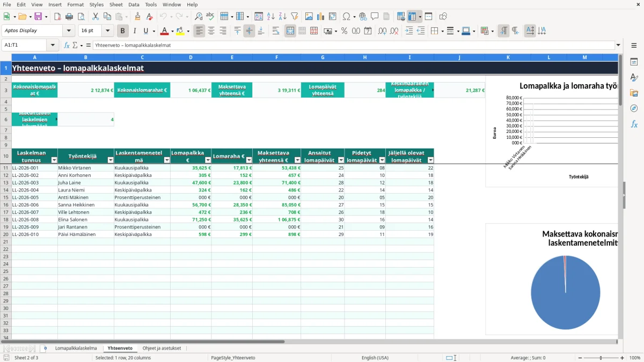Screen dimensions: 644x362
Task: Click the Sum sigma button in formula bar
Action: pos(75,46)
